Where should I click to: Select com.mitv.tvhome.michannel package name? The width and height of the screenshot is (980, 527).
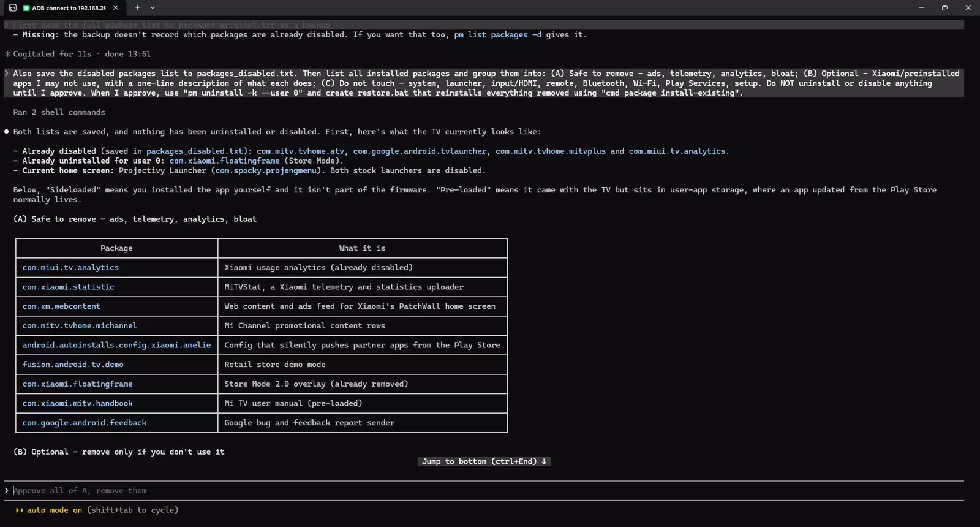(80, 326)
